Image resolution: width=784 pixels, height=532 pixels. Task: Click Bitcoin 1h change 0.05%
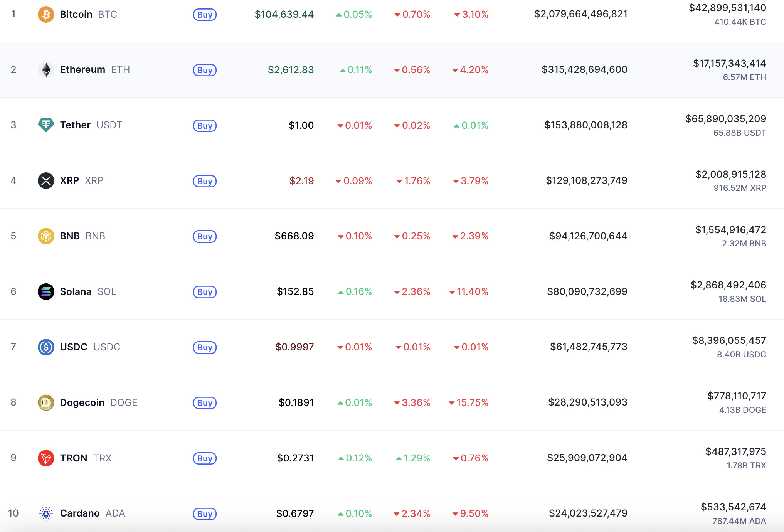click(354, 15)
